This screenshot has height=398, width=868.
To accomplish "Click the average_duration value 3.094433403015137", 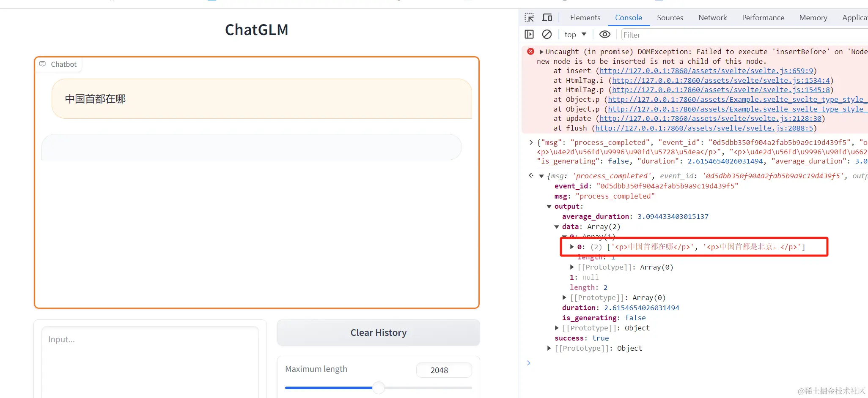I will (x=673, y=216).
